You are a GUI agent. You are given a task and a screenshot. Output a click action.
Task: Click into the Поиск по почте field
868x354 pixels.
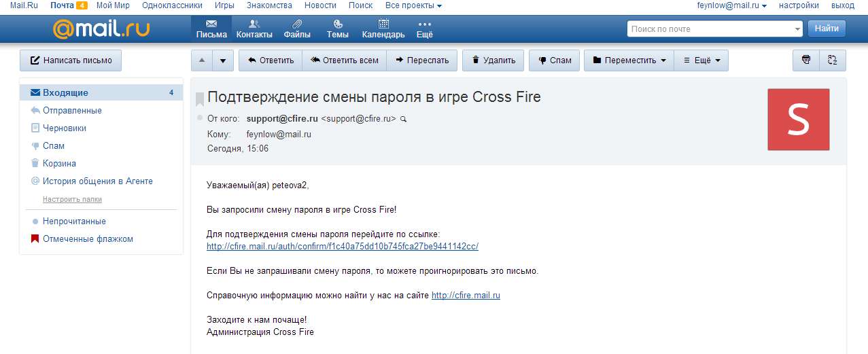[x=710, y=29]
